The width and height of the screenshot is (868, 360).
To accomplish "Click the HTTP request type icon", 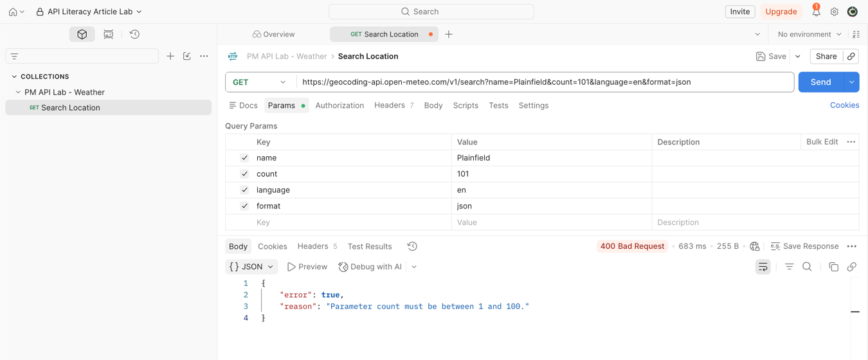I will pos(233,57).
